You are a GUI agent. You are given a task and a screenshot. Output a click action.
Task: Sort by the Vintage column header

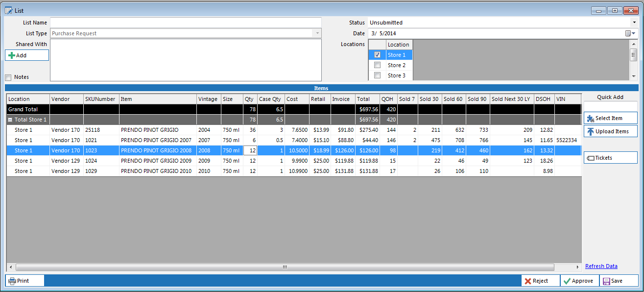point(209,99)
